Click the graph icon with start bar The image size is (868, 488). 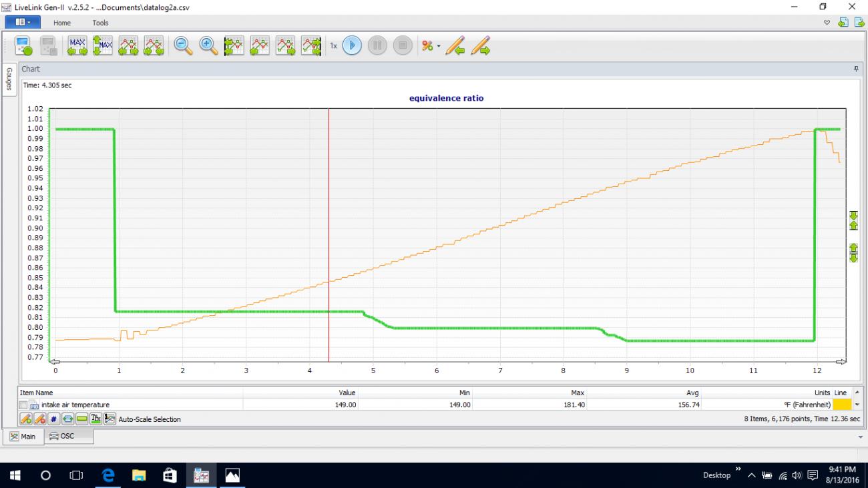pos(234,46)
